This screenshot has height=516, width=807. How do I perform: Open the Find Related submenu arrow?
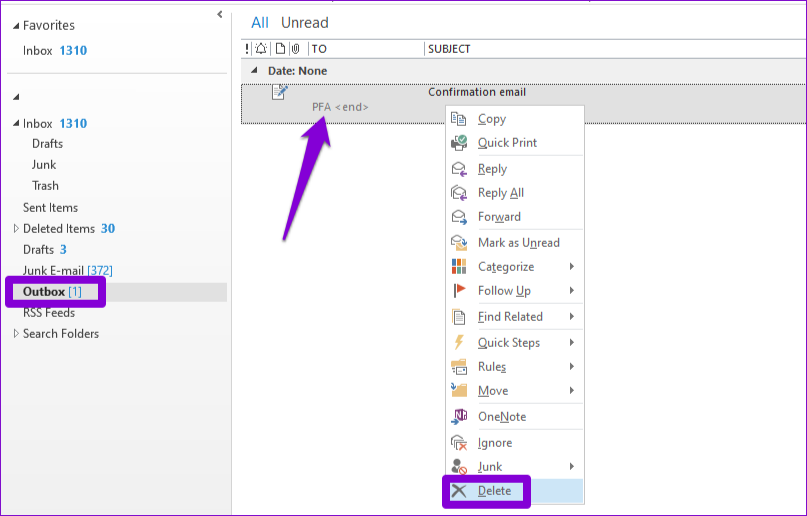coord(572,316)
